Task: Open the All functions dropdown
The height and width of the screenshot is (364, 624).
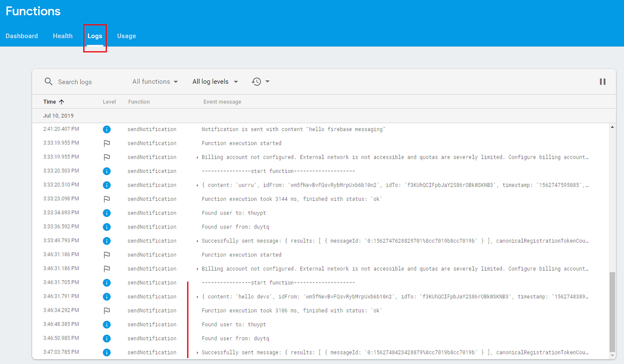Action: (x=155, y=81)
